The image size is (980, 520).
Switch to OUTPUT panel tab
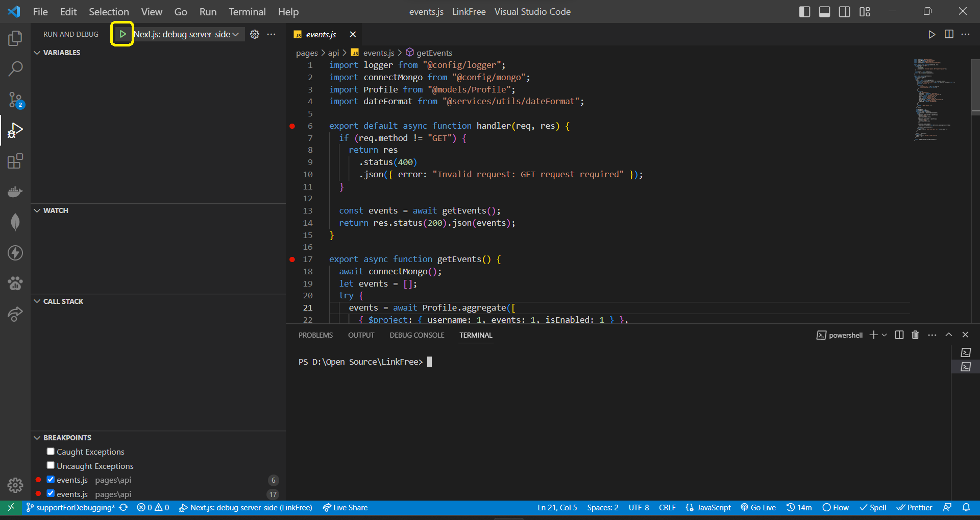point(361,335)
